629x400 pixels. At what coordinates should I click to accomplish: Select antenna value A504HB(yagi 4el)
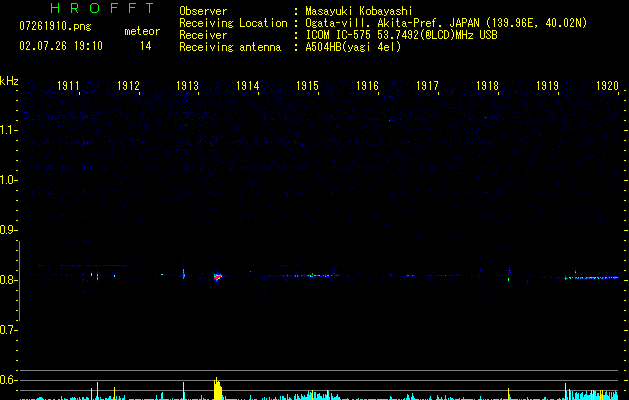pos(353,47)
